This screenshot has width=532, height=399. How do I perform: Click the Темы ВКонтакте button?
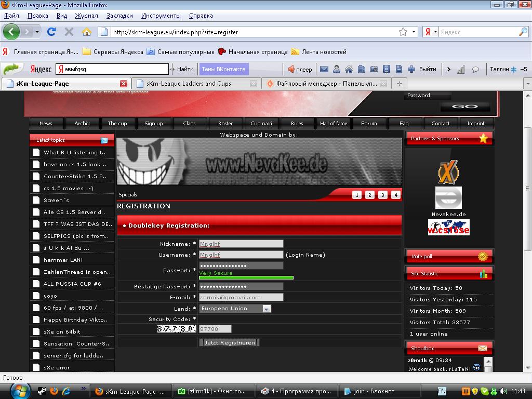[223, 69]
